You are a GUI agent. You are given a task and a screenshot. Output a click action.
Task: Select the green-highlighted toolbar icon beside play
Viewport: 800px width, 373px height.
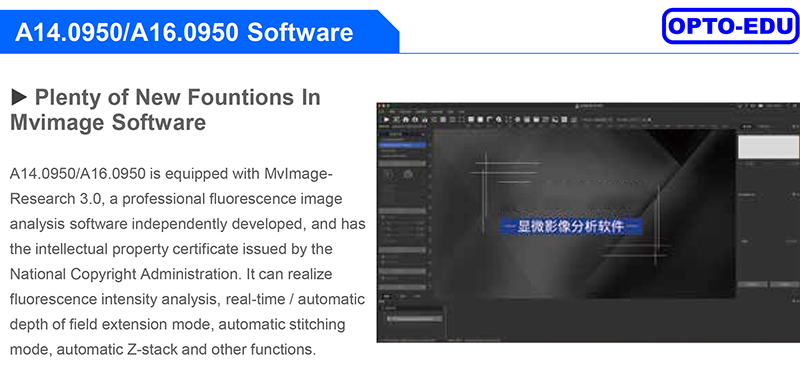coord(396,119)
